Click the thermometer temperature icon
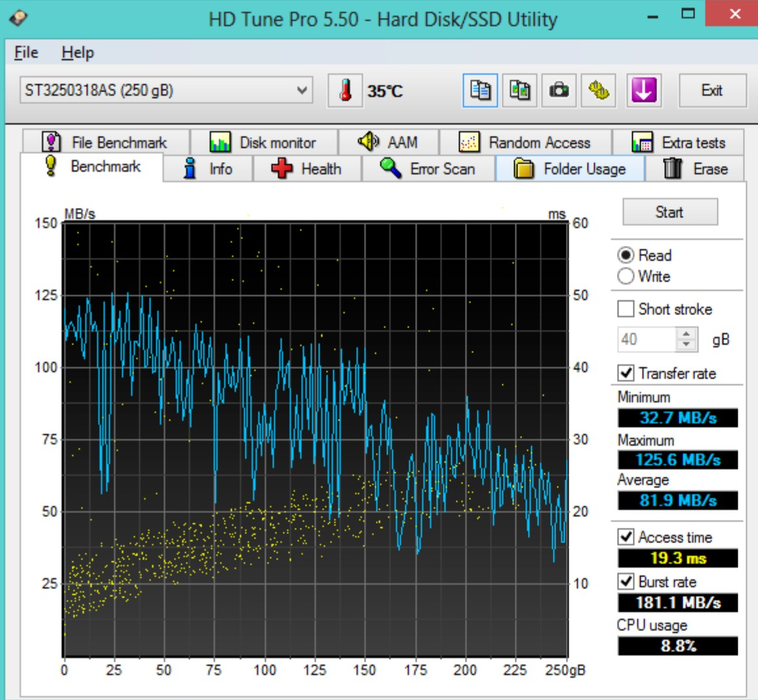Image resolution: width=758 pixels, height=700 pixels. coord(345,90)
